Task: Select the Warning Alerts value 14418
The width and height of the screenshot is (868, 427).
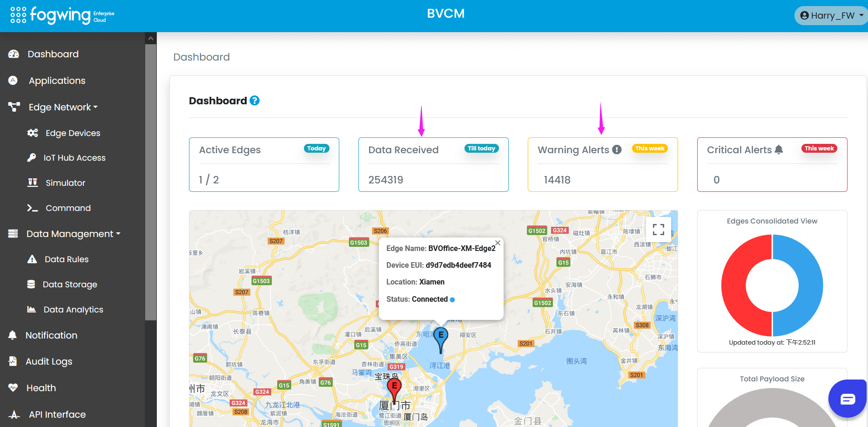Action: pyautogui.click(x=557, y=180)
